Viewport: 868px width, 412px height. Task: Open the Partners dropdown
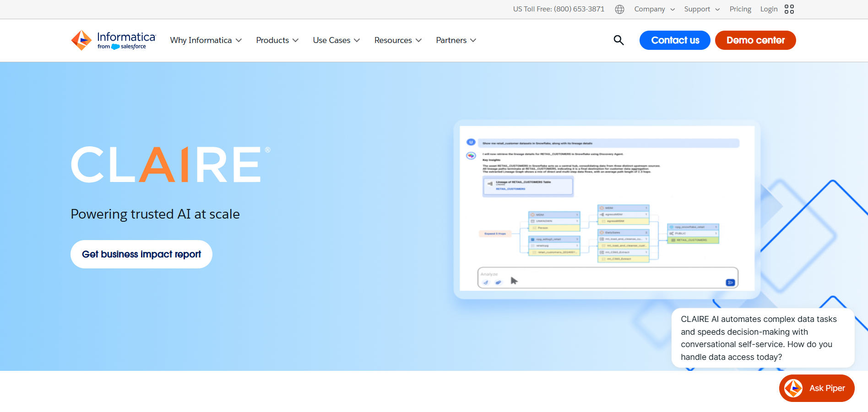pos(456,40)
